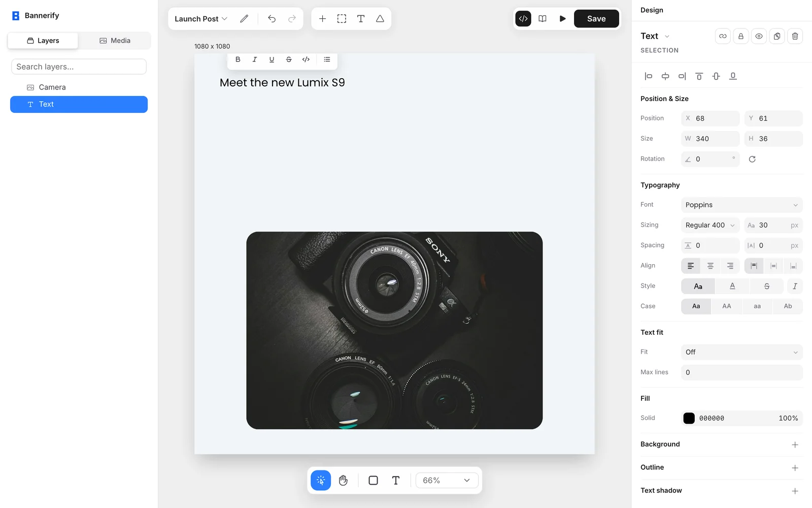Select the shape triangle tool
The image size is (812, 508).
(380, 19)
